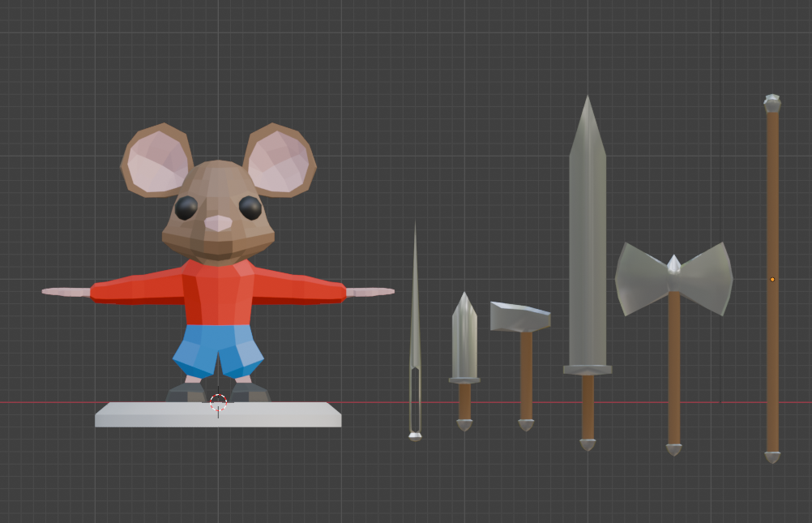Click the orange origin point on staff
The image size is (812, 523).
tap(772, 280)
